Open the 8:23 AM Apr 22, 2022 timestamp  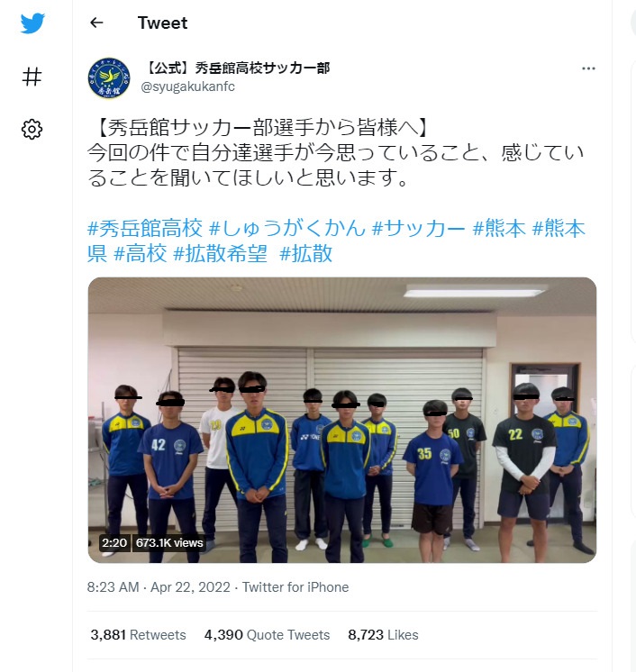pyautogui.click(x=159, y=586)
